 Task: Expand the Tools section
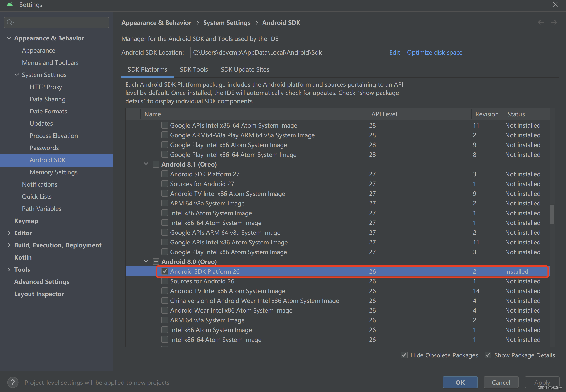click(9, 270)
